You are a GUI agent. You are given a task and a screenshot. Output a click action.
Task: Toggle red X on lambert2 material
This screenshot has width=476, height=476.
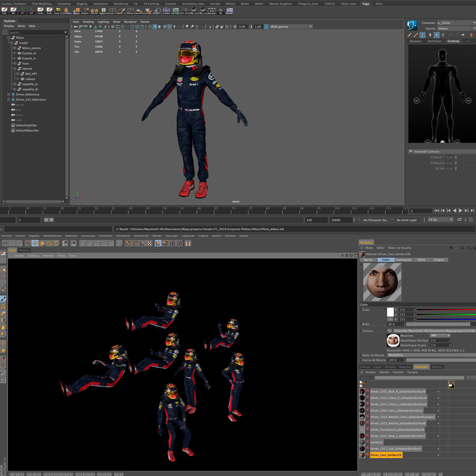367,442
